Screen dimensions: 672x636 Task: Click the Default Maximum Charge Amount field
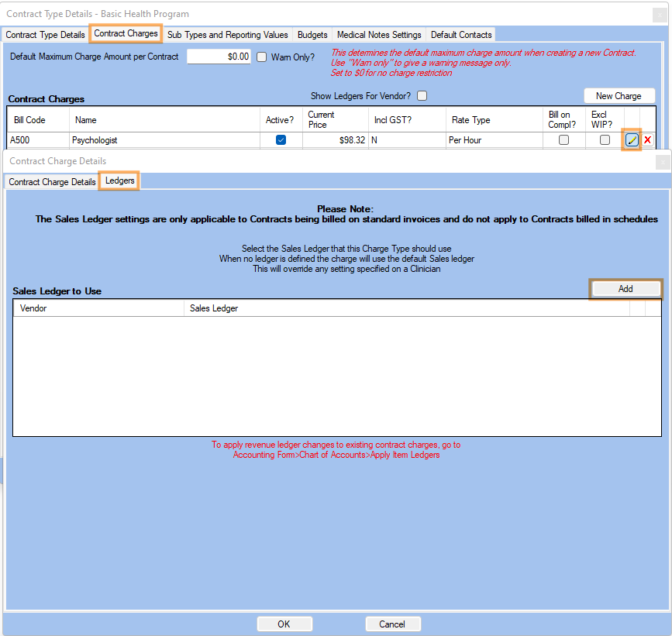[x=219, y=57]
